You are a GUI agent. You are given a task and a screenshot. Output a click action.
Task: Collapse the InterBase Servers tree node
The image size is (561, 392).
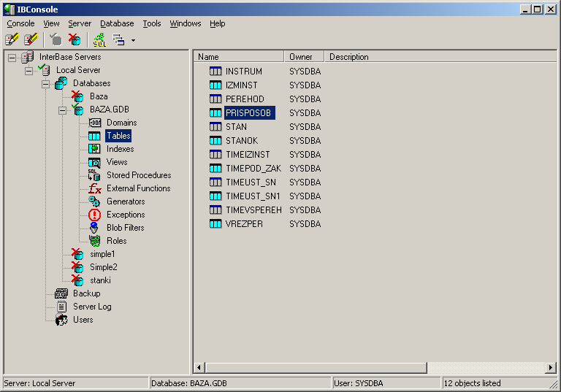pos(12,58)
